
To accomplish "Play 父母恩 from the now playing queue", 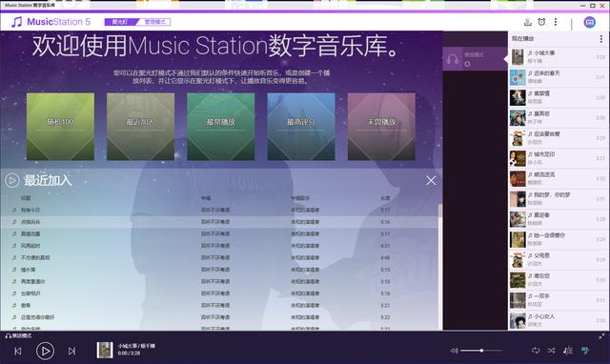I will coord(559,259).
